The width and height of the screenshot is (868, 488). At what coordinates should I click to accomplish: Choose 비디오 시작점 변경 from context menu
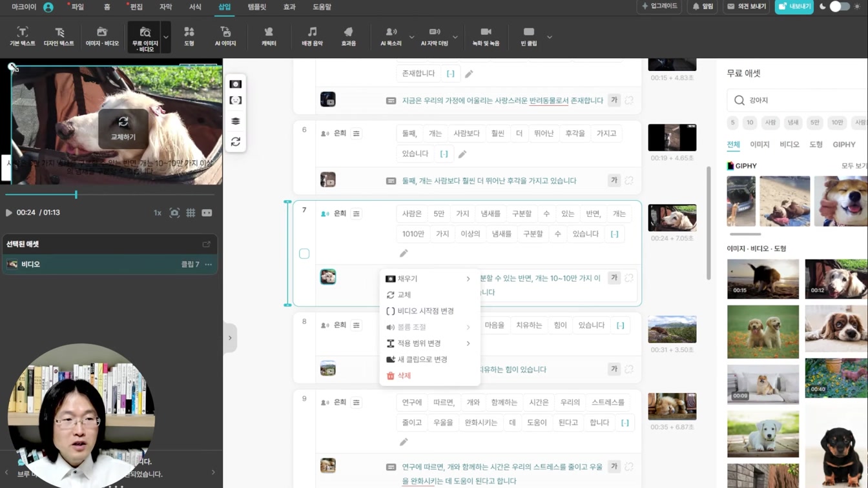429,311
